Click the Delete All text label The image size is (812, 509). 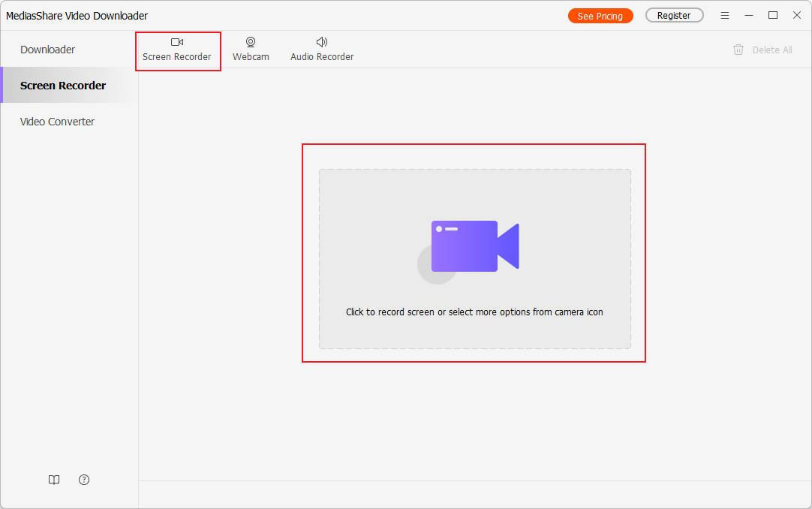click(772, 50)
